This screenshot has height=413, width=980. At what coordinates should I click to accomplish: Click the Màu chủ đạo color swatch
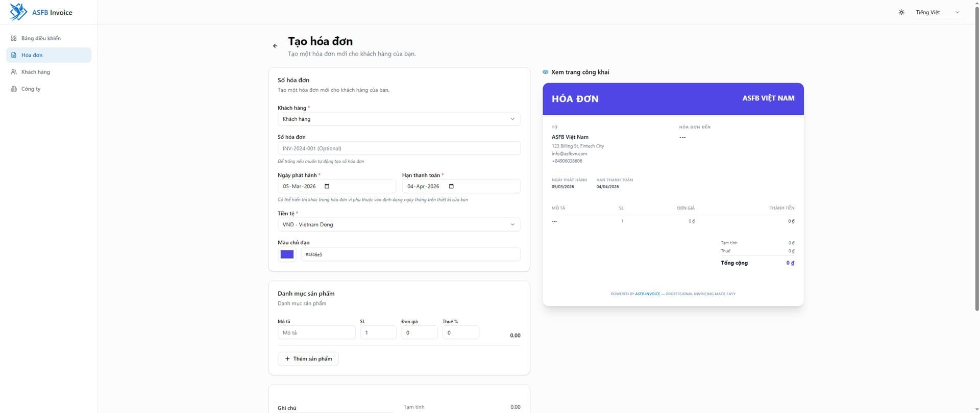point(287,254)
